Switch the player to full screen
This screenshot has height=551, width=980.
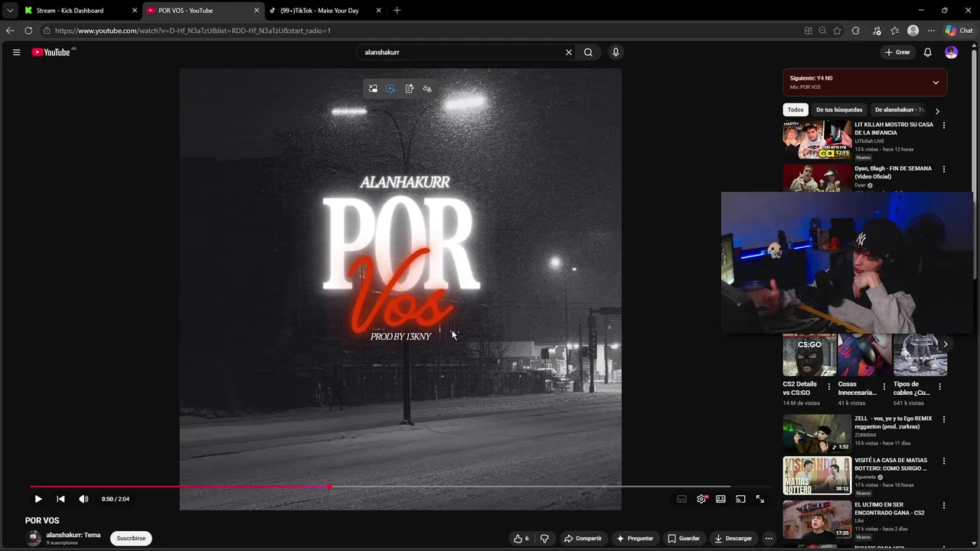[x=760, y=499]
